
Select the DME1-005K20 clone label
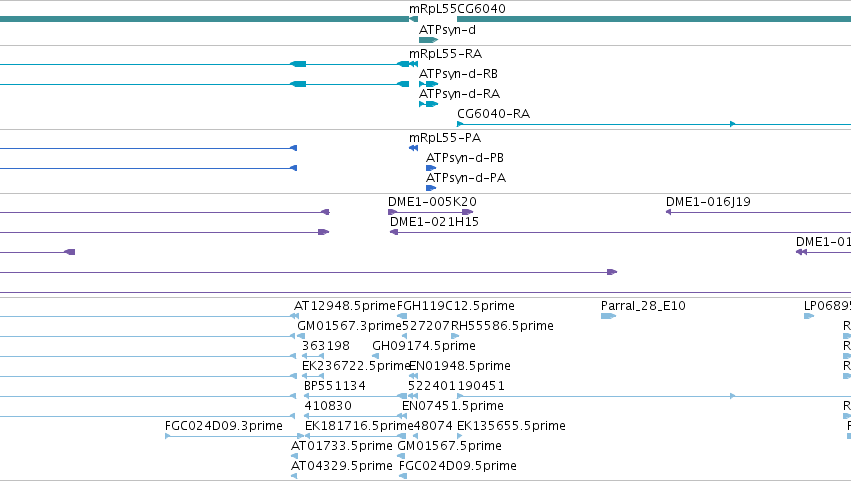click(x=433, y=202)
